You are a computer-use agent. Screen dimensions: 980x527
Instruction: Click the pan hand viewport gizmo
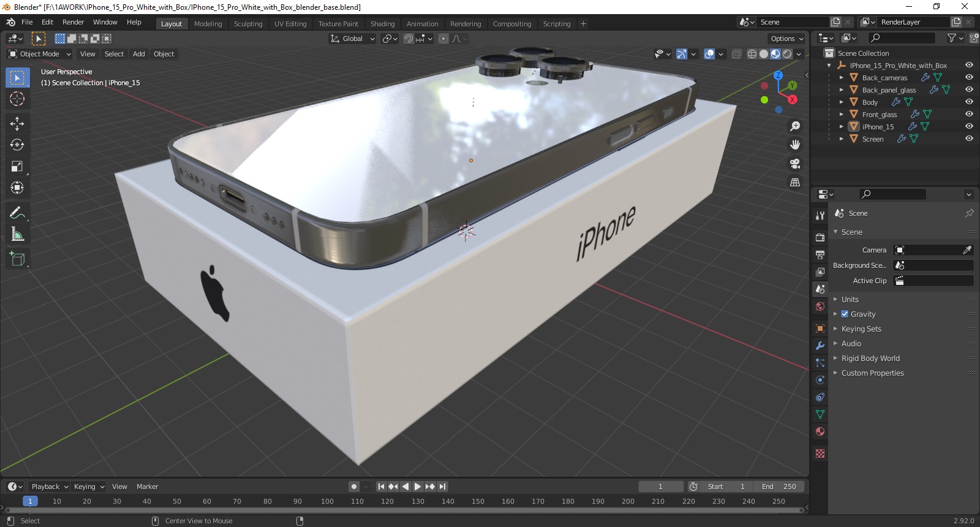click(x=795, y=145)
